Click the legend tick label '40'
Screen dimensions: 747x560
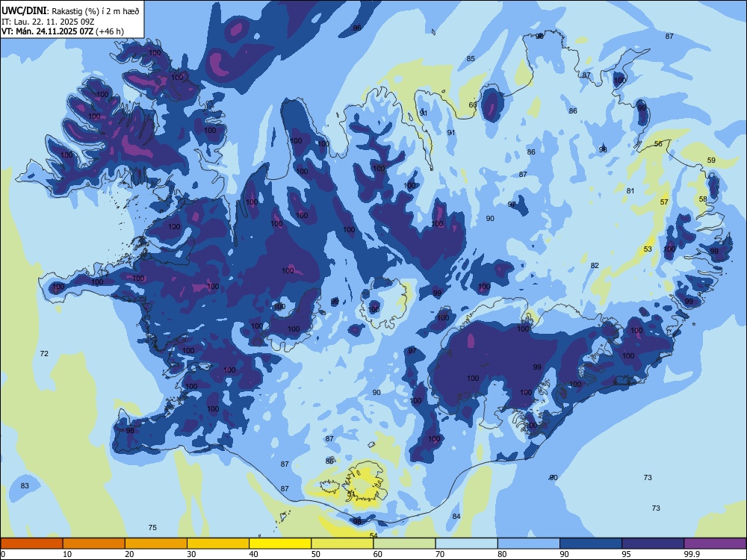click(254, 554)
